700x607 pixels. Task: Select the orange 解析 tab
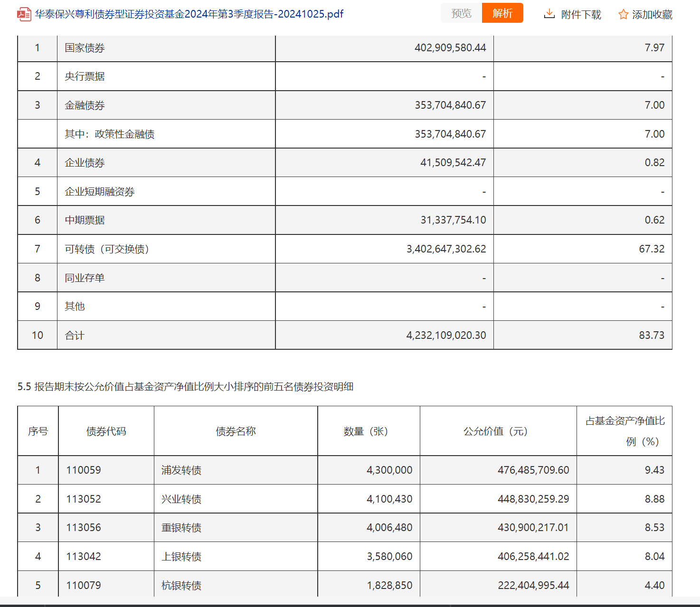click(502, 13)
